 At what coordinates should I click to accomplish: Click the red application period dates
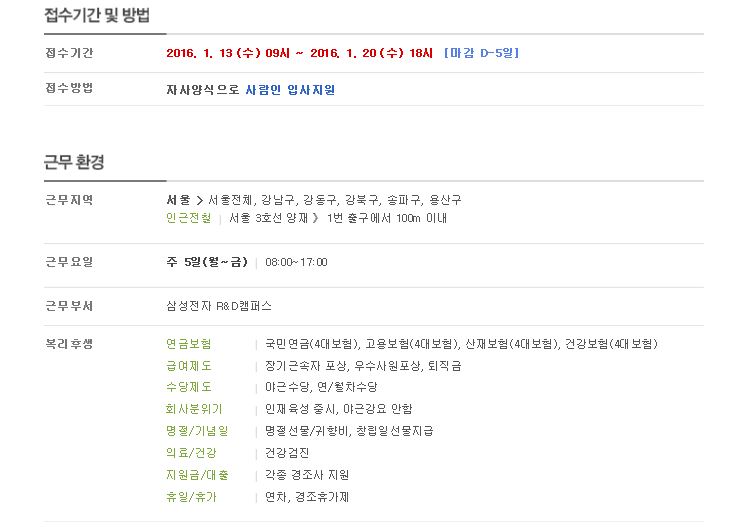click(x=300, y=53)
